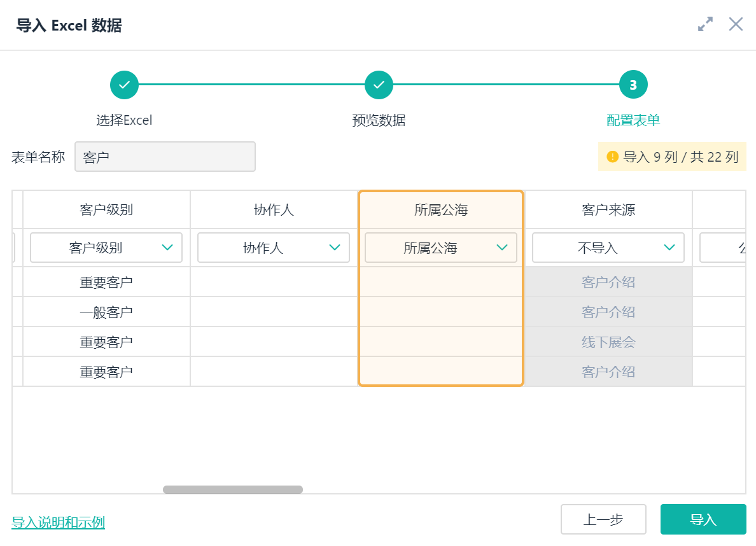This screenshot has height=546, width=756.
Task: Click the horizontal scrollbar thumb
Action: pos(233,489)
